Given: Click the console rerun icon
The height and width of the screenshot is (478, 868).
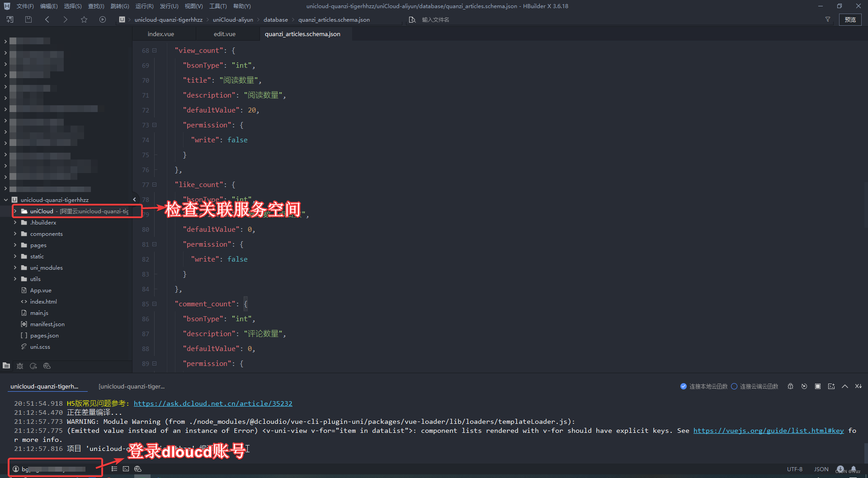Looking at the screenshot, I should tap(804, 386).
